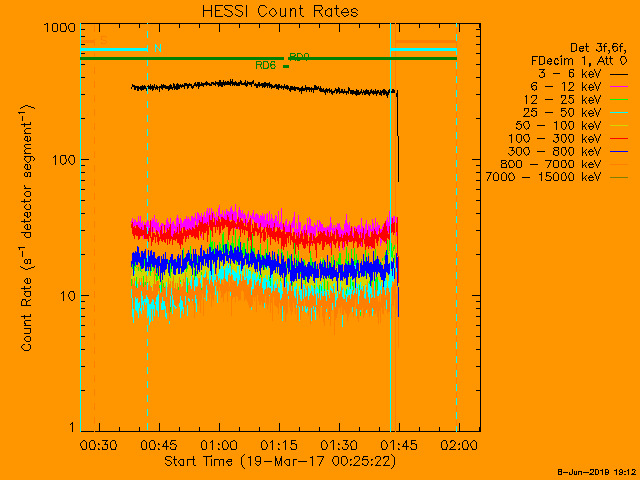Click the blue 300 - 800 keV legend line
The width and height of the screenshot is (640, 480).
pyautogui.click(x=619, y=152)
